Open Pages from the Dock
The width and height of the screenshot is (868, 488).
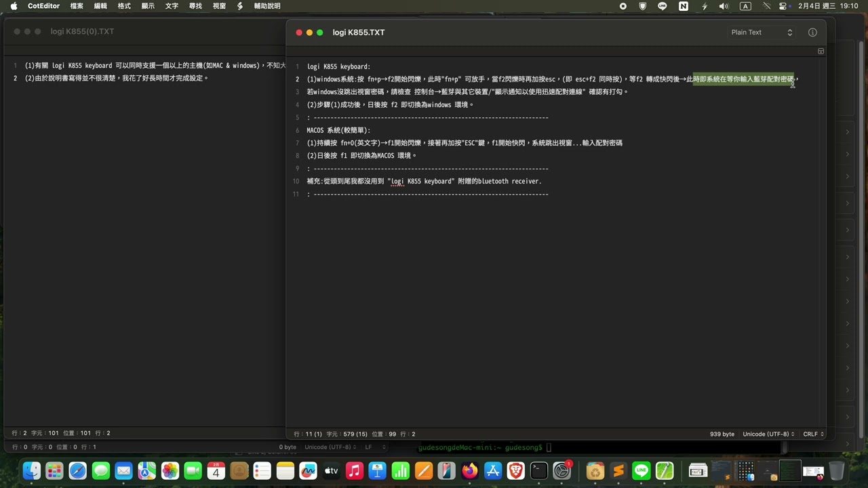(423, 470)
